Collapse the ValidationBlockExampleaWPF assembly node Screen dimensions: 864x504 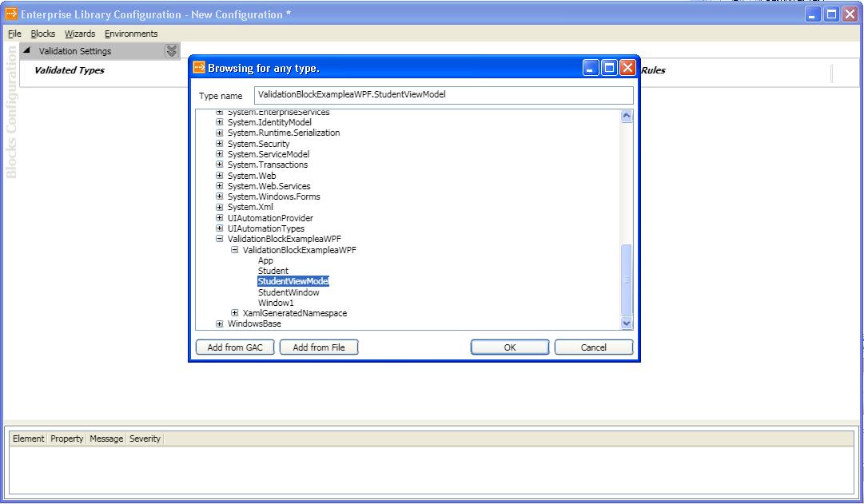point(220,239)
